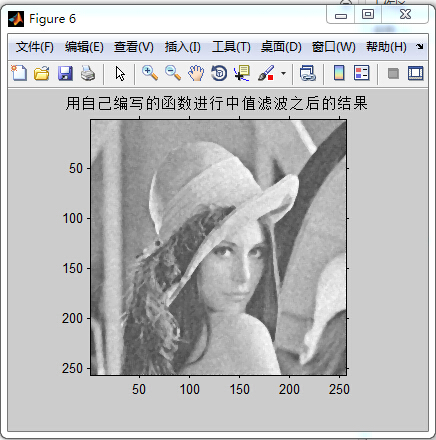Turn on the Data Cursor tool
Viewport: 436px width, 440px height.
242,73
